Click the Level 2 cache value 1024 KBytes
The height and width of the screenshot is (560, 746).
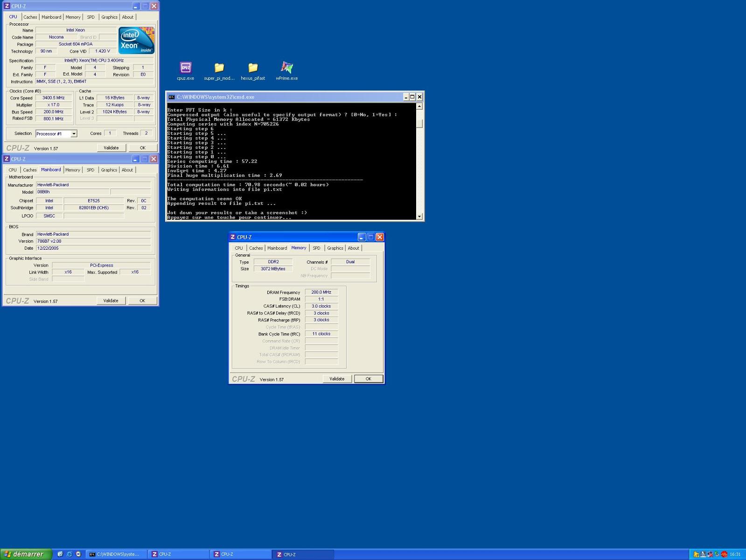click(x=115, y=112)
